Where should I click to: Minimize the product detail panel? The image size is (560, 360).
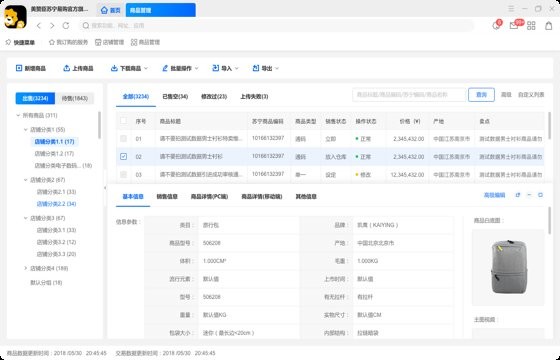(x=529, y=195)
